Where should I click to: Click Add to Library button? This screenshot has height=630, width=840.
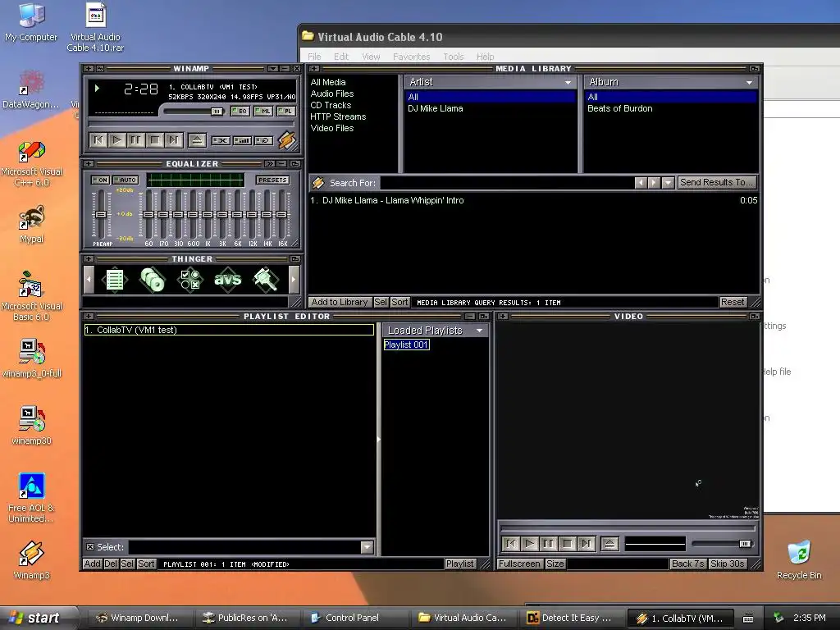point(340,302)
